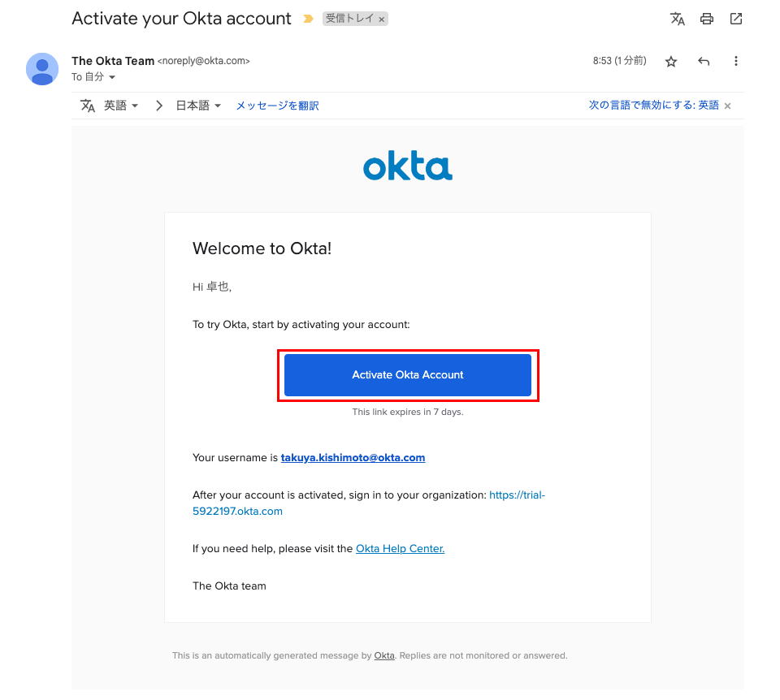Click the Okta link in the footer
780x700 pixels.
[384, 656]
